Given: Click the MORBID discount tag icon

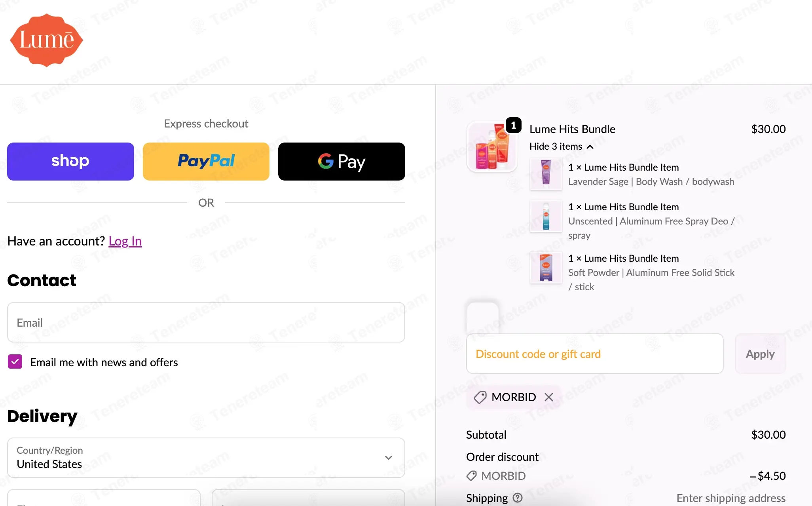Looking at the screenshot, I should coord(480,397).
